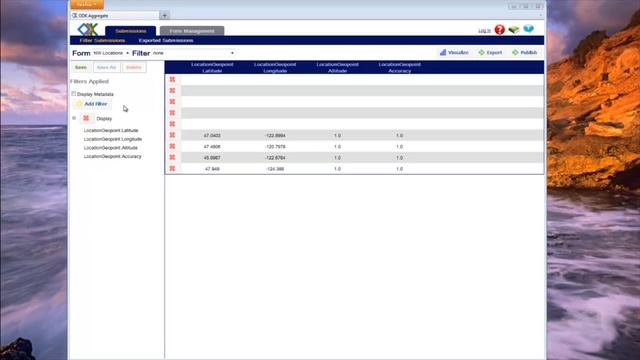Click the latitude cell 47.0403
The height and width of the screenshot is (360, 640).
coord(212,136)
